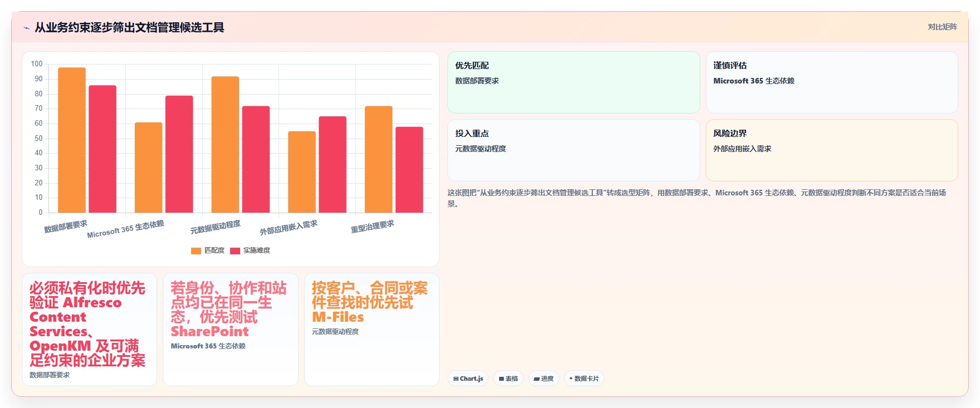Click the 对比矩阵 label in the header
Screen dimensions: 980x408
pyautogui.click(x=942, y=27)
